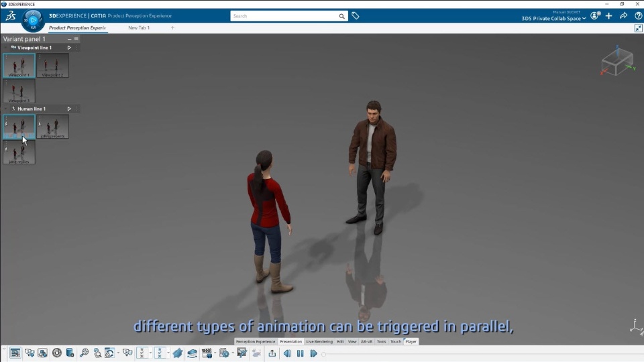Screen dimensions: 644x362
Task: Click the magnifier with hand icon in toolbar
Action: tap(97, 353)
